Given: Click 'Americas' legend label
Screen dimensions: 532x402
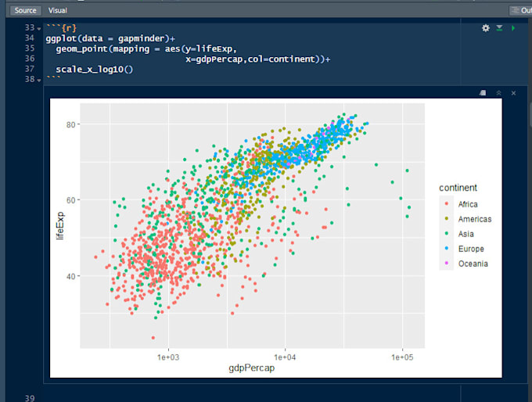Looking at the screenshot, I should click(x=475, y=219).
